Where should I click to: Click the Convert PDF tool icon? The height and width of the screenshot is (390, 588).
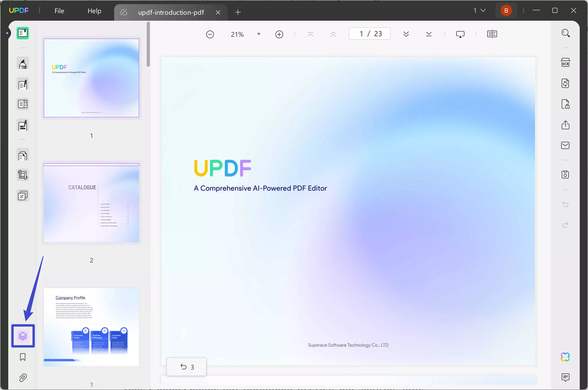(565, 84)
